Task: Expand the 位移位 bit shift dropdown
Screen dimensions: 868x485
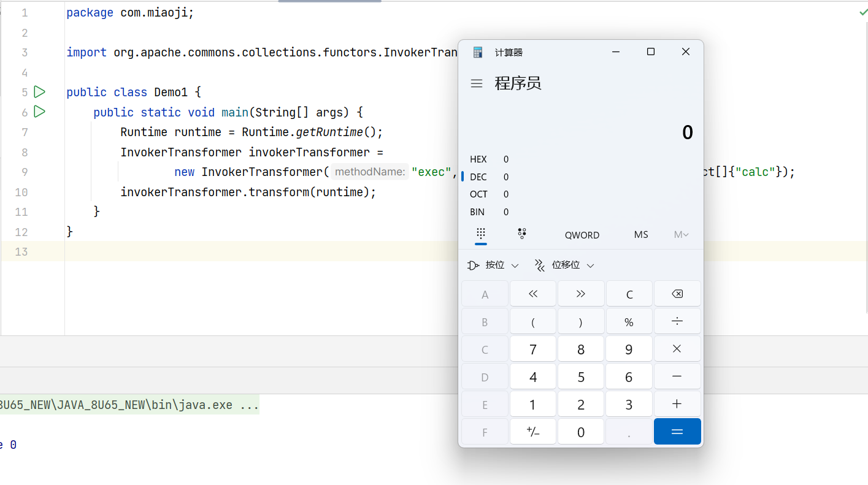Action: [x=564, y=265]
